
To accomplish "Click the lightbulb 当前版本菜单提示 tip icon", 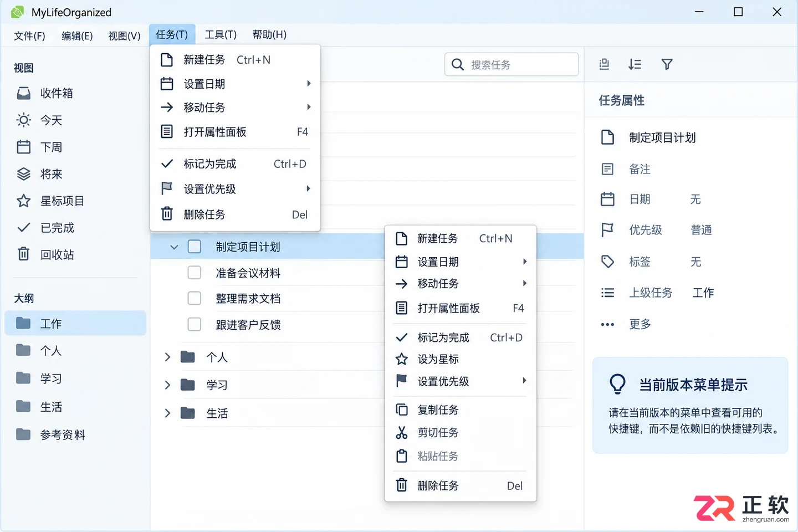I will pyautogui.click(x=617, y=383).
